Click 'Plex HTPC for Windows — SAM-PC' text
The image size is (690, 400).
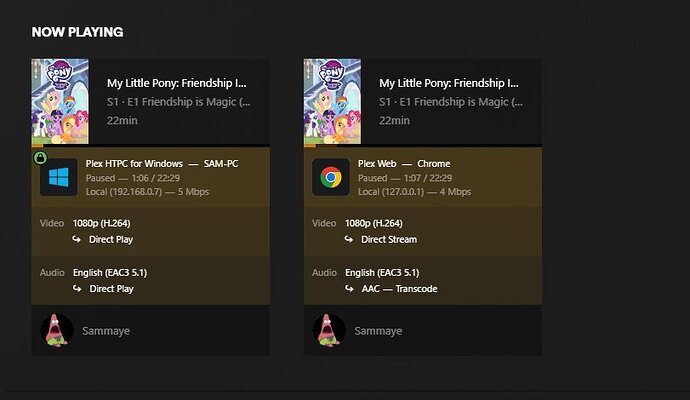click(162, 164)
